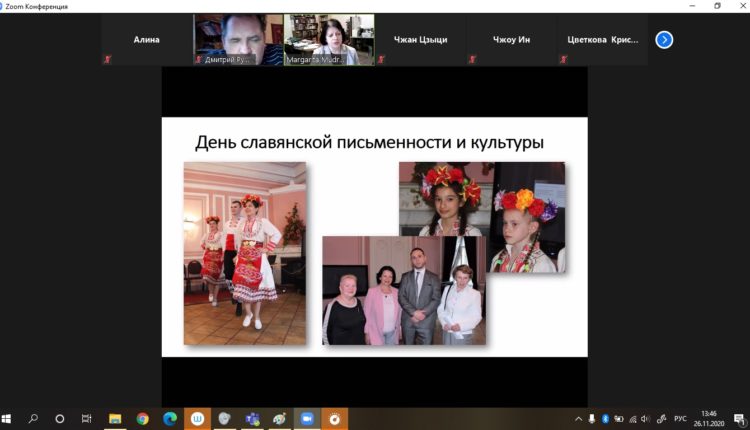The height and width of the screenshot is (430, 750).
Task: Open orange W app on taskbar
Action: pyautogui.click(x=197, y=419)
